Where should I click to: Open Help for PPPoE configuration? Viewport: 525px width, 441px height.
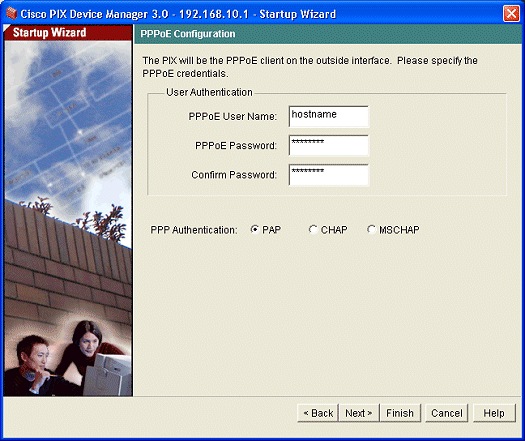[494, 413]
